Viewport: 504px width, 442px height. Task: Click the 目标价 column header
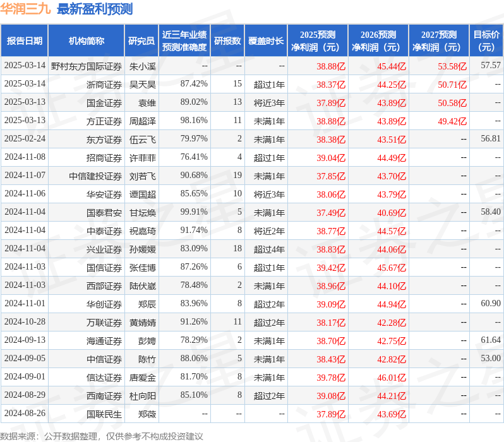(x=487, y=41)
